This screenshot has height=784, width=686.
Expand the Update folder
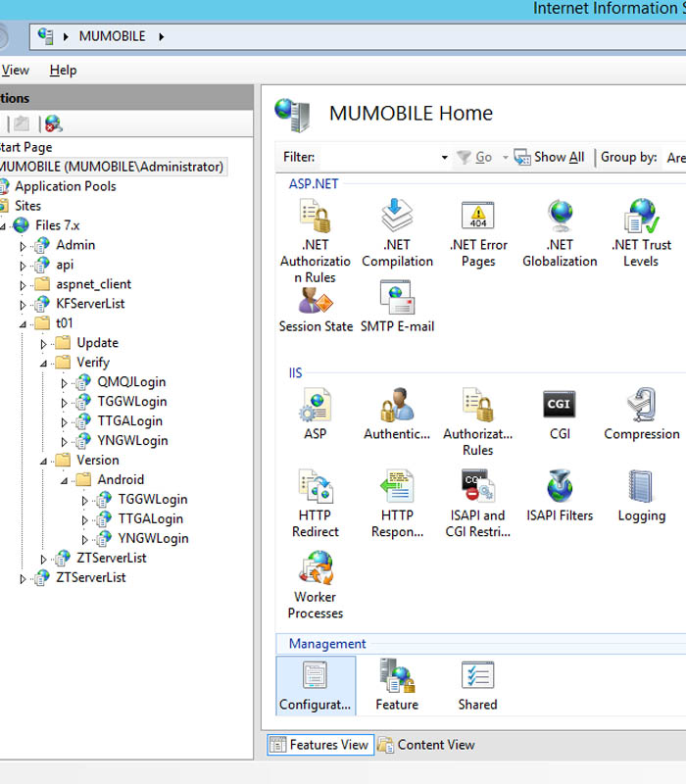pos(43,344)
